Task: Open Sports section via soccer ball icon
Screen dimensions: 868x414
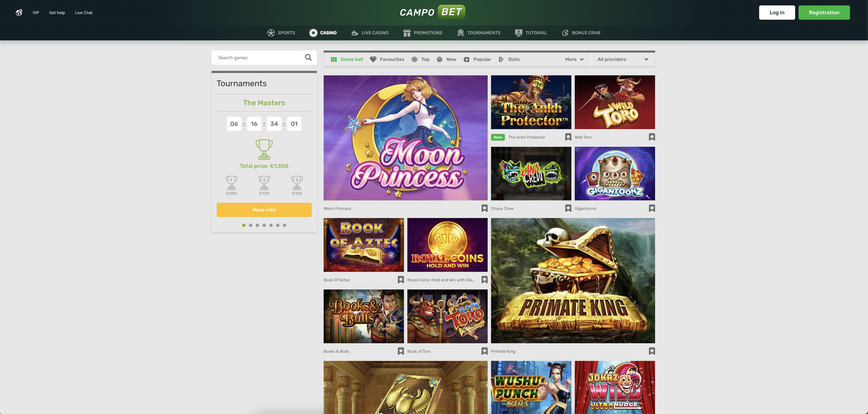Action: (271, 33)
